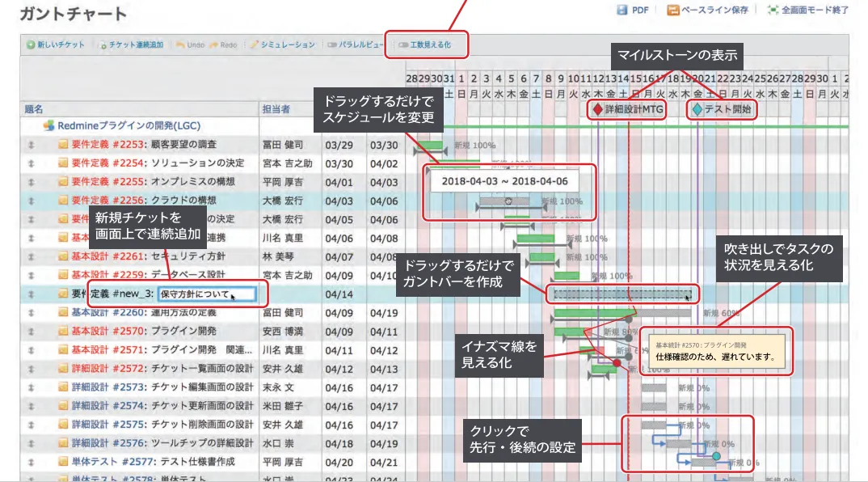868x482 pixels.
Task: Click the reorder handle on row #2573
Action: pyautogui.click(x=31, y=387)
